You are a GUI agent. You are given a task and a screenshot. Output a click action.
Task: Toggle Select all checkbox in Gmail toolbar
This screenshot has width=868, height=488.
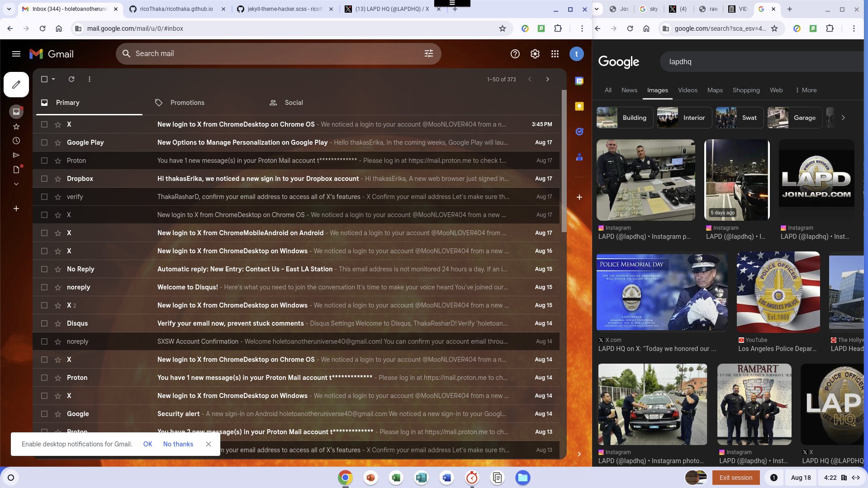[44, 79]
